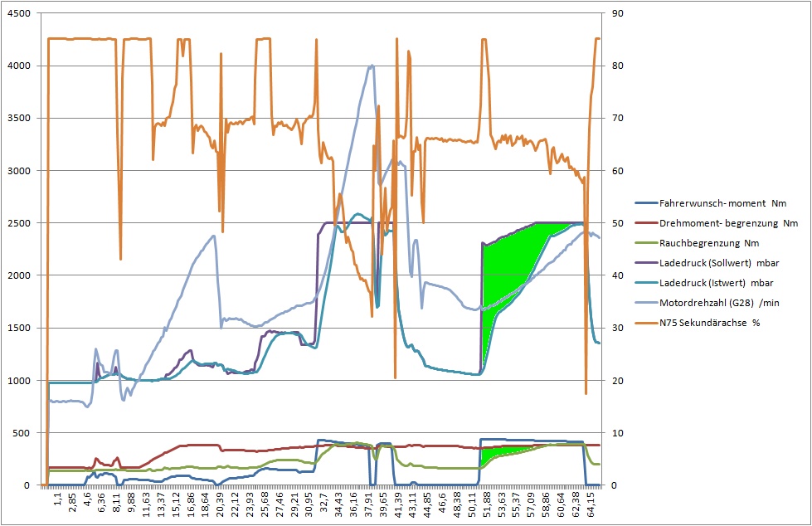The width and height of the screenshot is (812, 526).
Task: Click the purple Ladedruck Sollwert legend marker
Action: tap(646, 263)
